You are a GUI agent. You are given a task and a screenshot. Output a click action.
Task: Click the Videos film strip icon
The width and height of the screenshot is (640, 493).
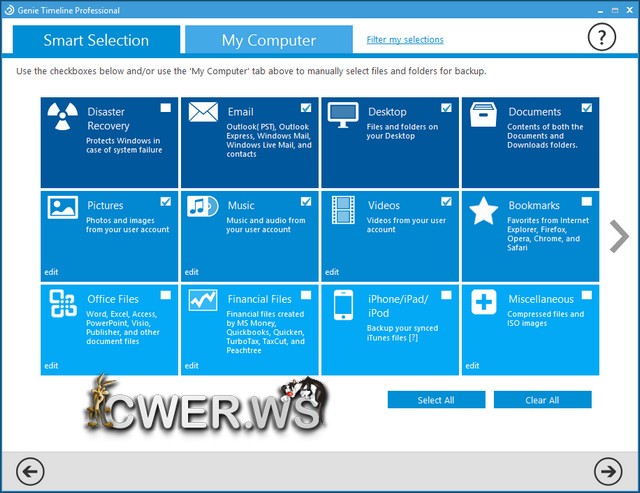(x=343, y=209)
